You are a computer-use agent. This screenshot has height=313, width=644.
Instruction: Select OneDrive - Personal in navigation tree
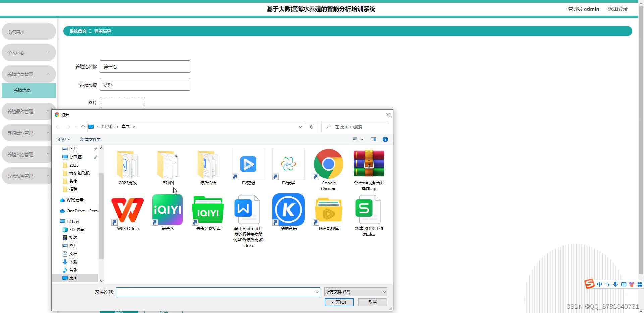79,211
